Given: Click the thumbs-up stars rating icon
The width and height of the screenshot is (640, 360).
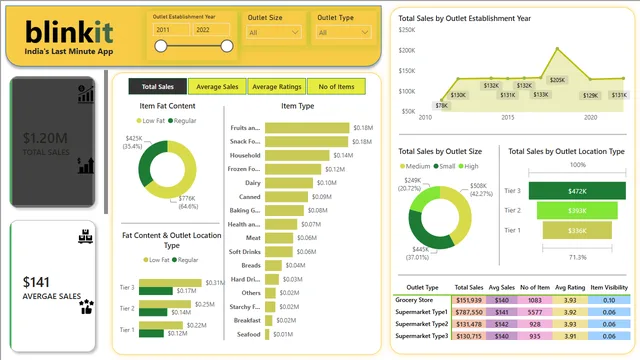Looking at the screenshot, I should point(86,307).
